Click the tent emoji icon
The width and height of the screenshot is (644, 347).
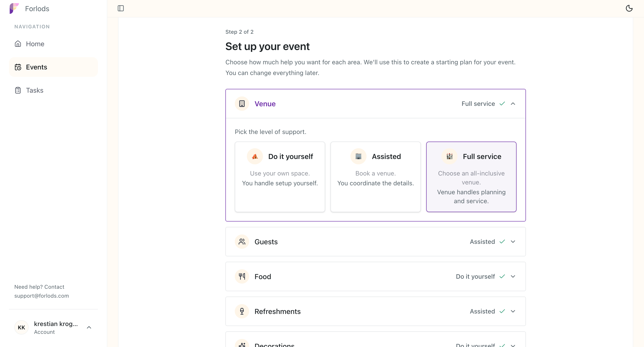(254, 157)
